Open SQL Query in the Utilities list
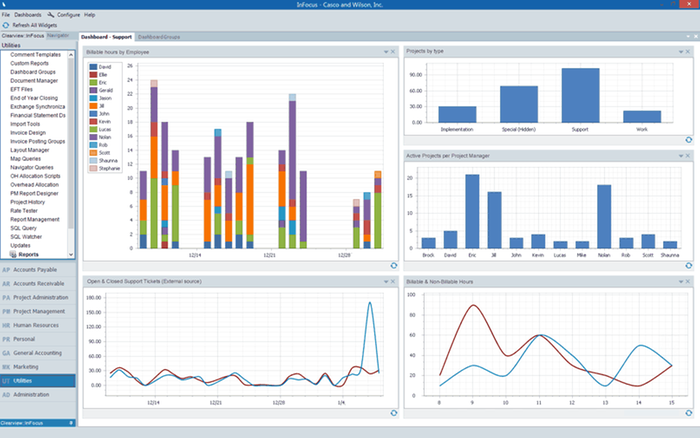The height and width of the screenshot is (438, 700). (x=25, y=228)
